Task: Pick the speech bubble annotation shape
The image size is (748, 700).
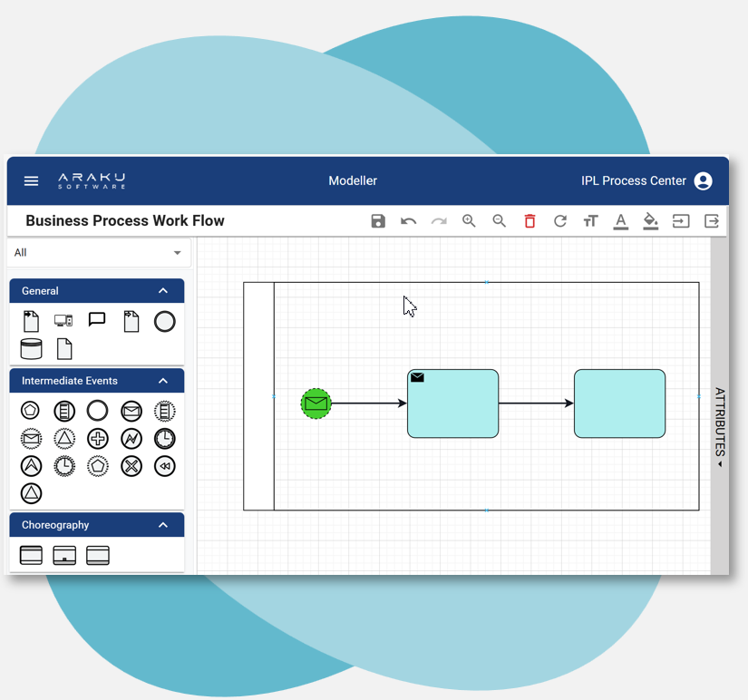Action: pyautogui.click(x=97, y=320)
